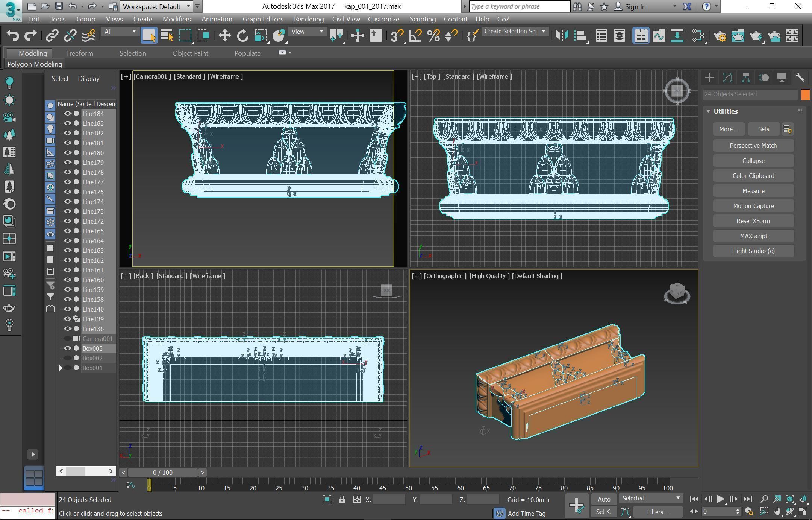Click the X coordinate input field
Screen dimensions: 812x520
[x=389, y=499]
